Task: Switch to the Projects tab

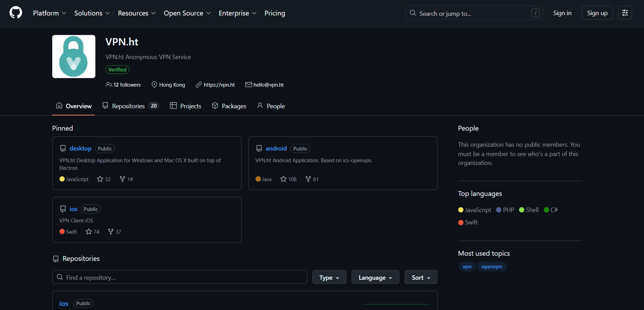Action: pos(186,106)
